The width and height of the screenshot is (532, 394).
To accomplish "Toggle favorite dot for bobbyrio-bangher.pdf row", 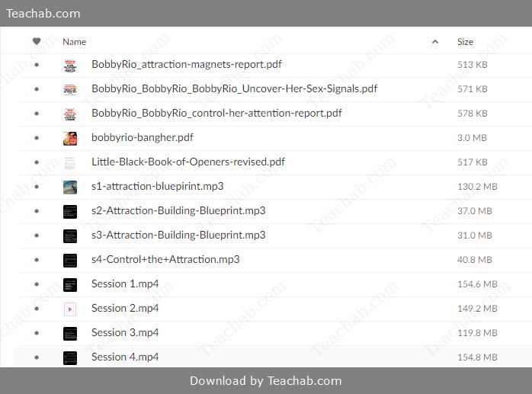I will [x=37, y=138].
